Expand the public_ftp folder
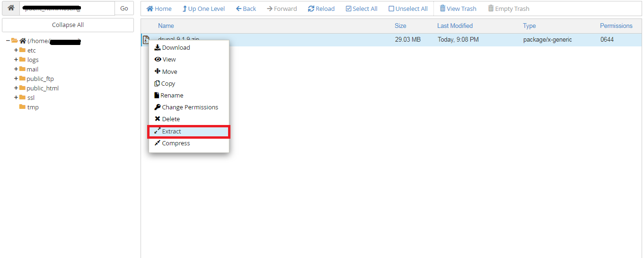Image resolution: width=644 pixels, height=258 pixels. tap(16, 79)
